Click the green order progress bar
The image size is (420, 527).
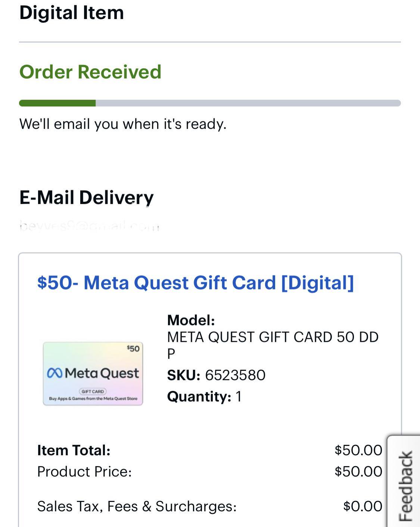click(x=210, y=103)
